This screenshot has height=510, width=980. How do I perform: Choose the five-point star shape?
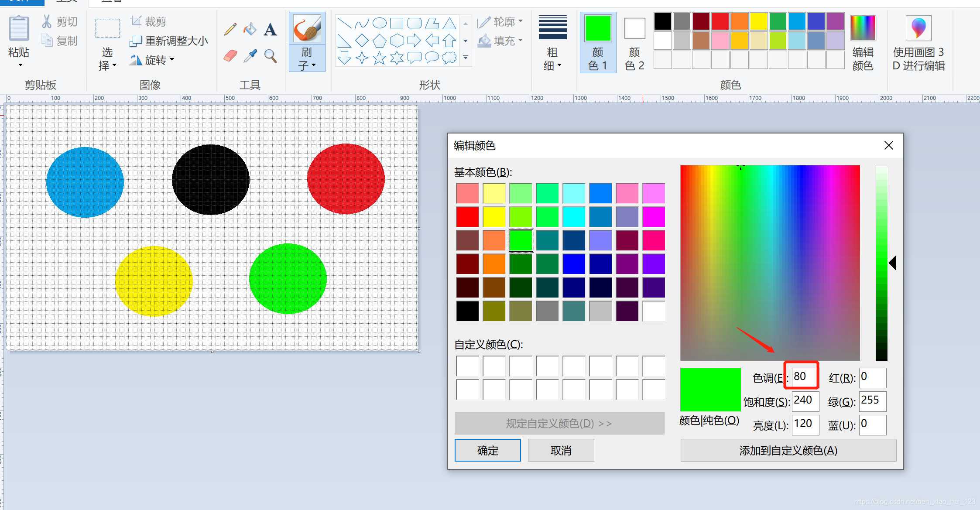(x=379, y=58)
